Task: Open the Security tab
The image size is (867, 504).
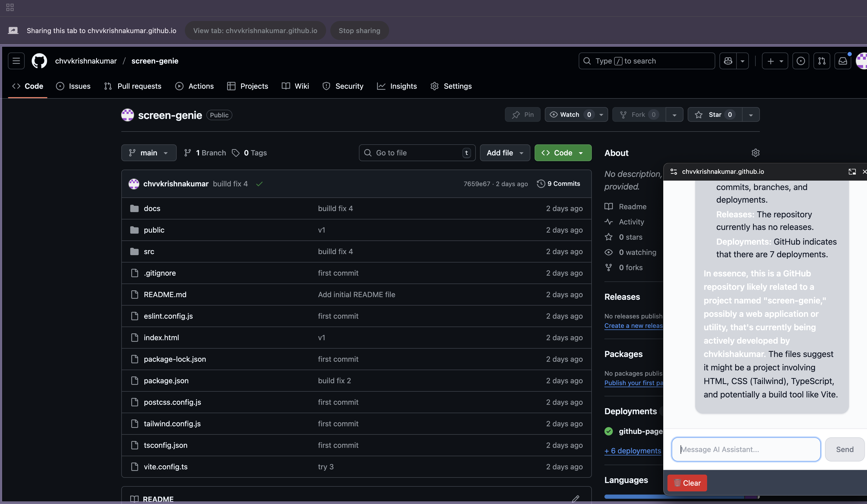Action: (x=343, y=86)
